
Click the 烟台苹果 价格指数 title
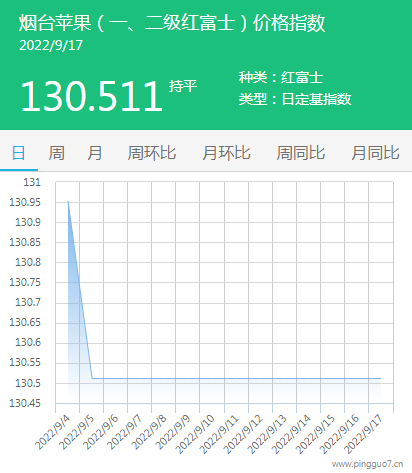(172, 23)
